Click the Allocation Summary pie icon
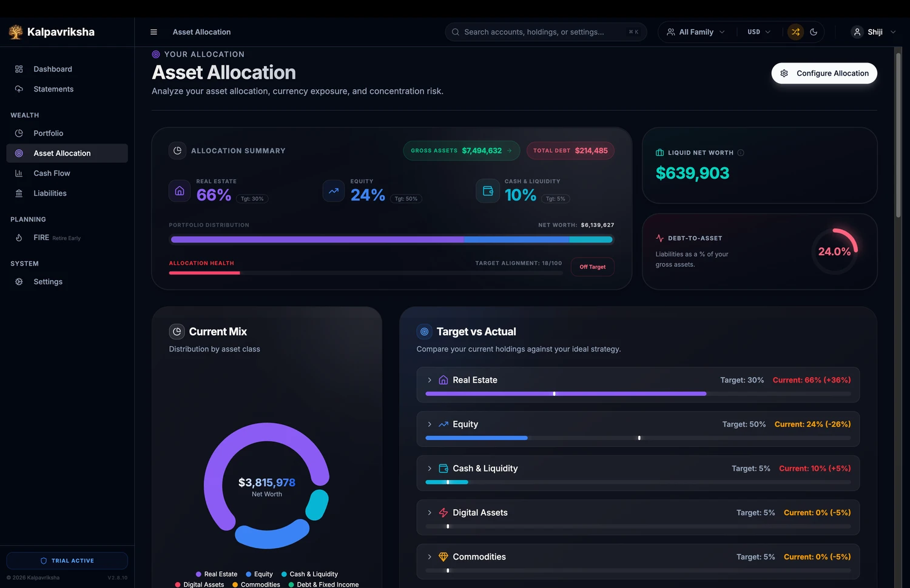Image resolution: width=910 pixels, height=588 pixels. tap(177, 150)
